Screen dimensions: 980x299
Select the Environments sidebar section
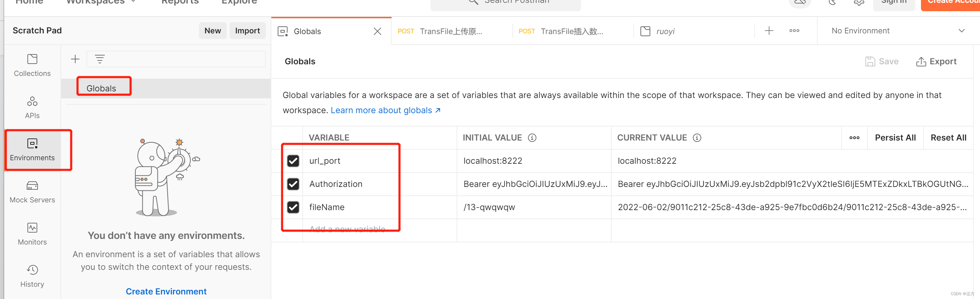(x=32, y=150)
